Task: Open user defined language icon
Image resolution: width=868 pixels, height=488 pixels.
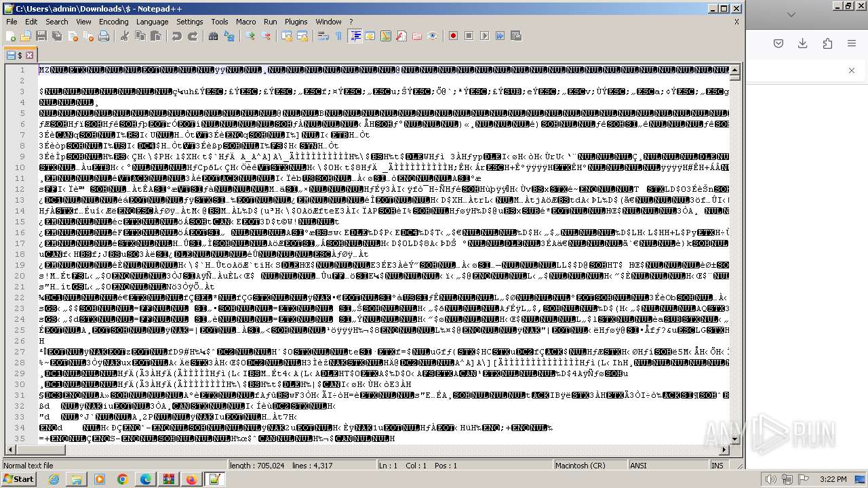Action: pyautogui.click(x=370, y=36)
